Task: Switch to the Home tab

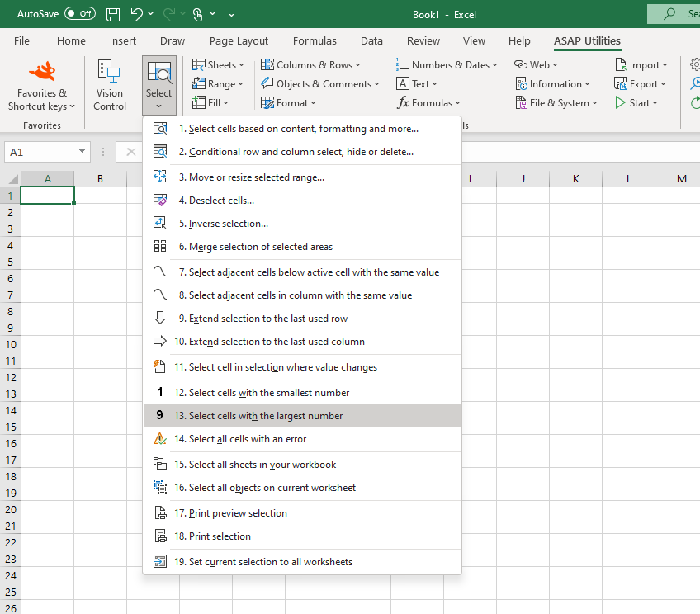Action: click(71, 41)
